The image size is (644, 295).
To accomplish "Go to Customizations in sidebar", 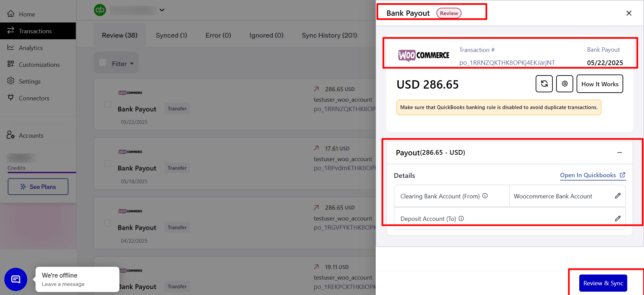I will point(38,64).
